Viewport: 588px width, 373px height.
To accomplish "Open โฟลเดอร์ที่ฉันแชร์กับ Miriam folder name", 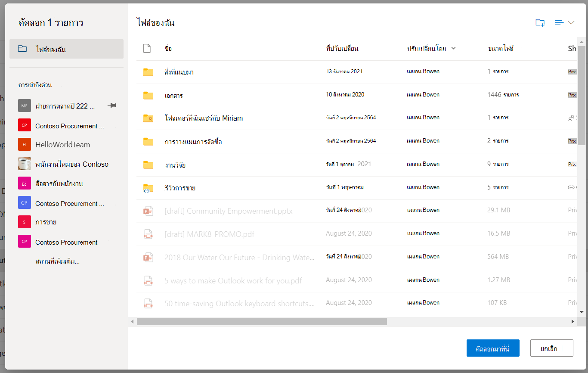I will click(204, 118).
